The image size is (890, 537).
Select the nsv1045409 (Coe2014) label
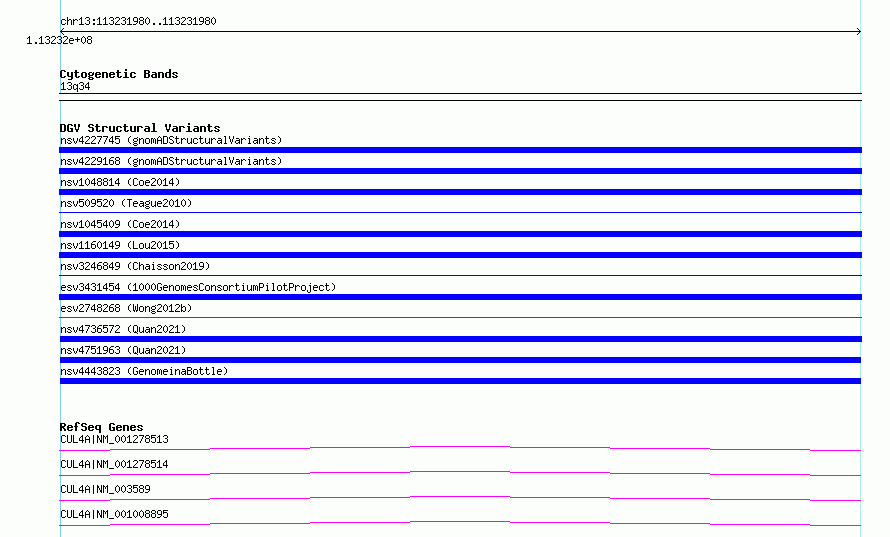click(x=120, y=224)
